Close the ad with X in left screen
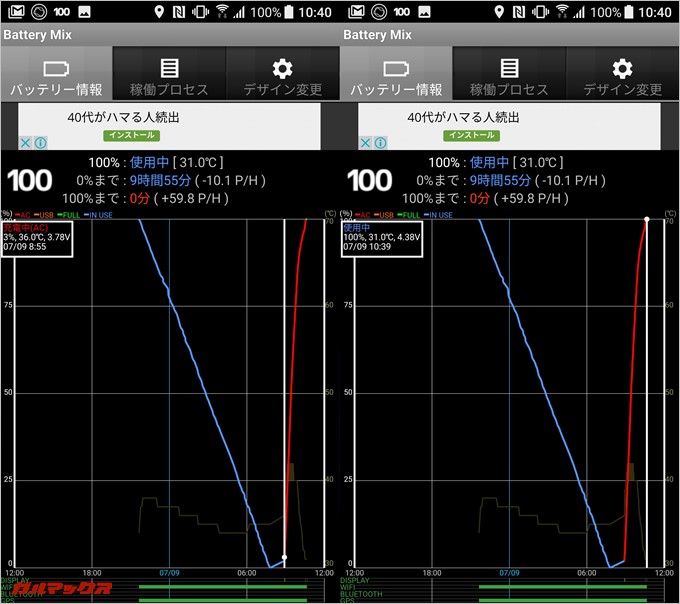 [25, 143]
